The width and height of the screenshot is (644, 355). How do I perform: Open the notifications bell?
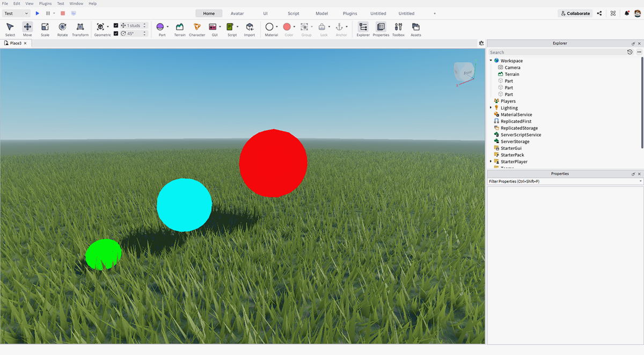627,13
